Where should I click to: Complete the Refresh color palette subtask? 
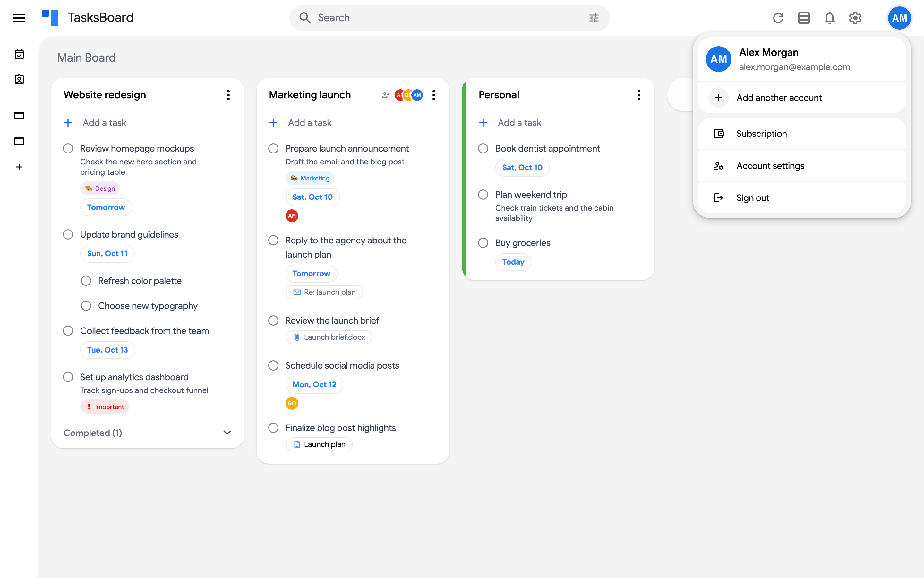(86, 281)
